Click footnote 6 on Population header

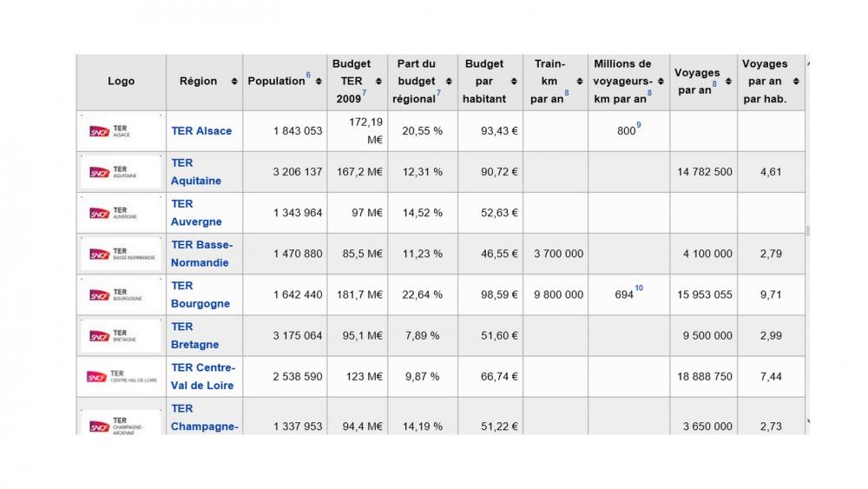tap(308, 76)
